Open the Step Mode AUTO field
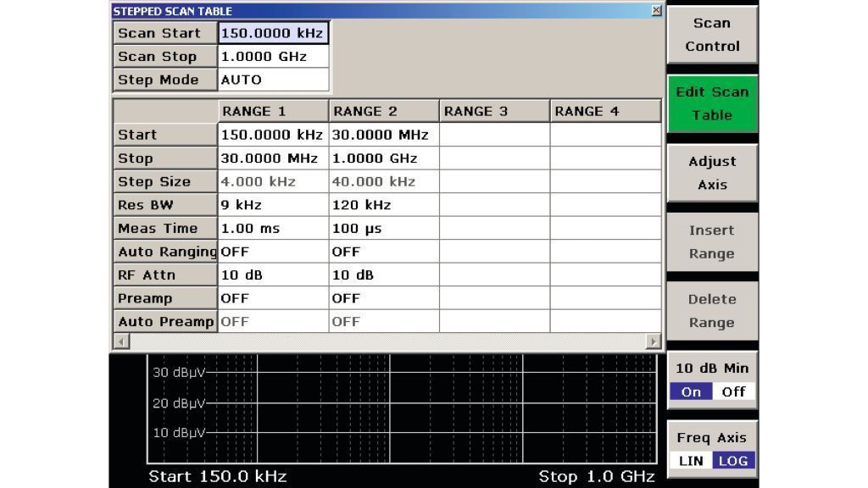Image resolution: width=868 pixels, height=488 pixels. (273, 80)
